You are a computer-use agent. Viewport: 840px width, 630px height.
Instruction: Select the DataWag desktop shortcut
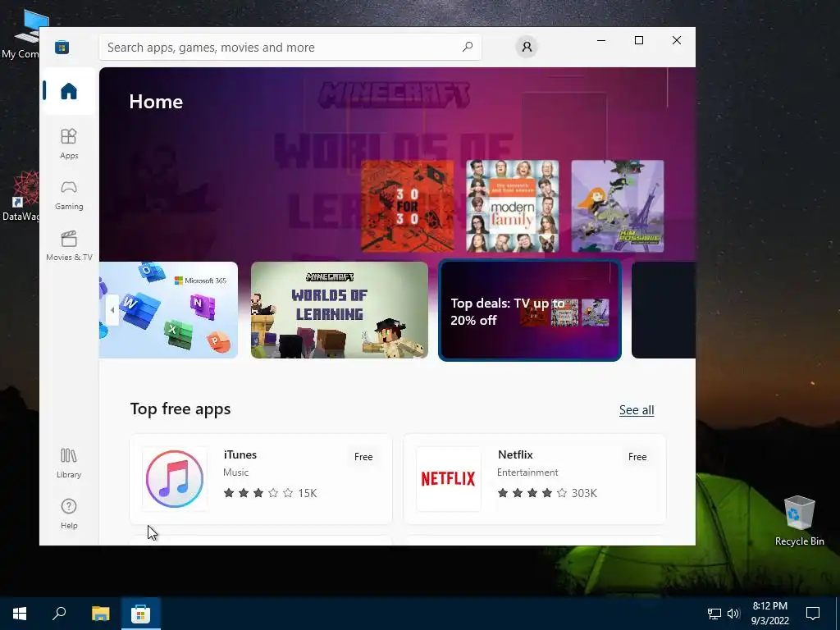point(20,197)
